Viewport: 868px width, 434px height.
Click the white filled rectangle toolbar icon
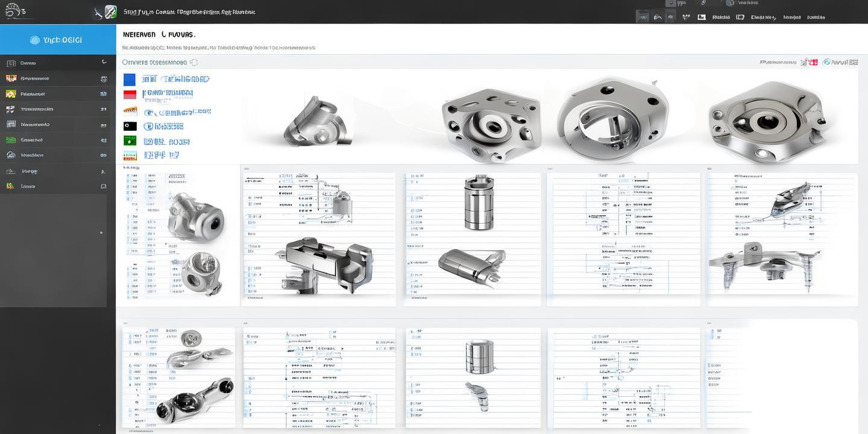pos(702,17)
